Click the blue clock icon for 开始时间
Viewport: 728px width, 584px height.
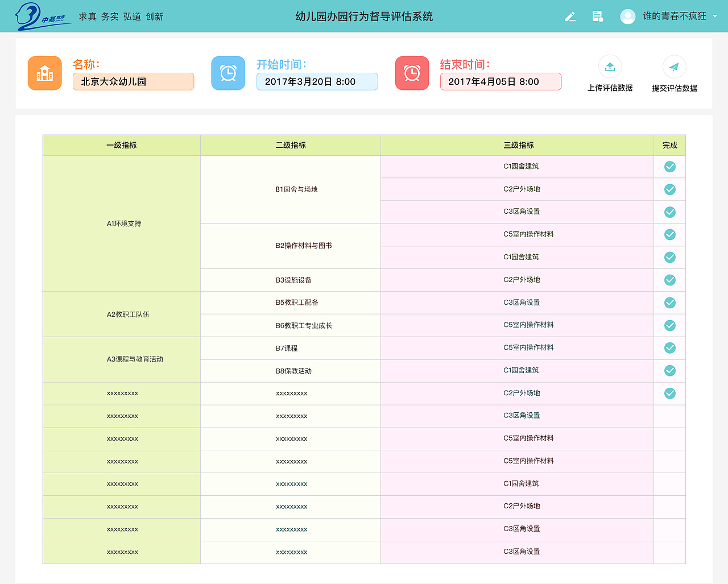(x=228, y=73)
